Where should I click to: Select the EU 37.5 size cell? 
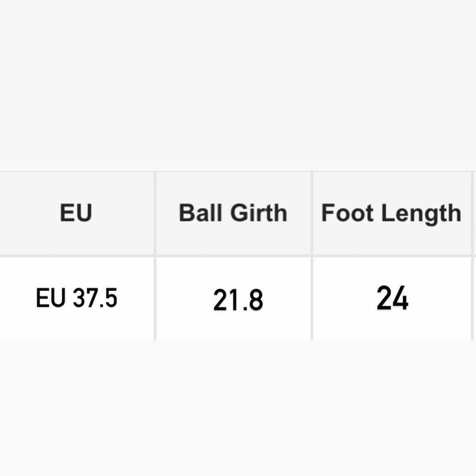76,299
